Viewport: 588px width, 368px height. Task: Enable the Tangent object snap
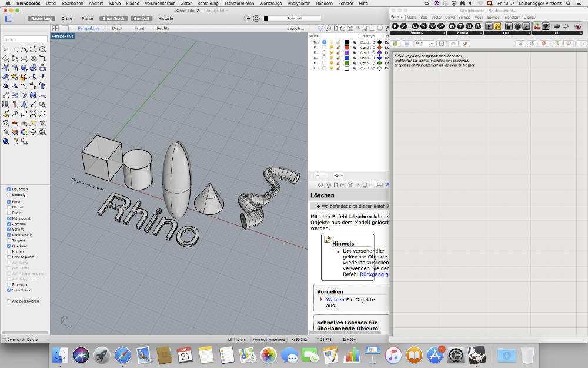pos(9,240)
